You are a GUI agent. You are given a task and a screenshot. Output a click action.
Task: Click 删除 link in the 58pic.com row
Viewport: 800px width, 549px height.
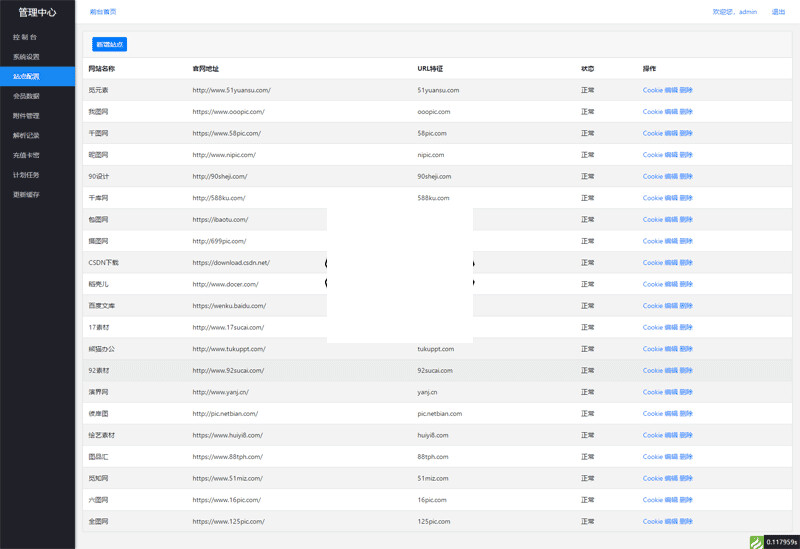pyautogui.click(x=686, y=133)
